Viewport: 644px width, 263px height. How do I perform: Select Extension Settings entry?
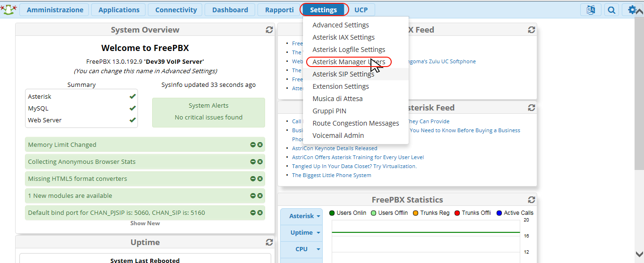355,86
